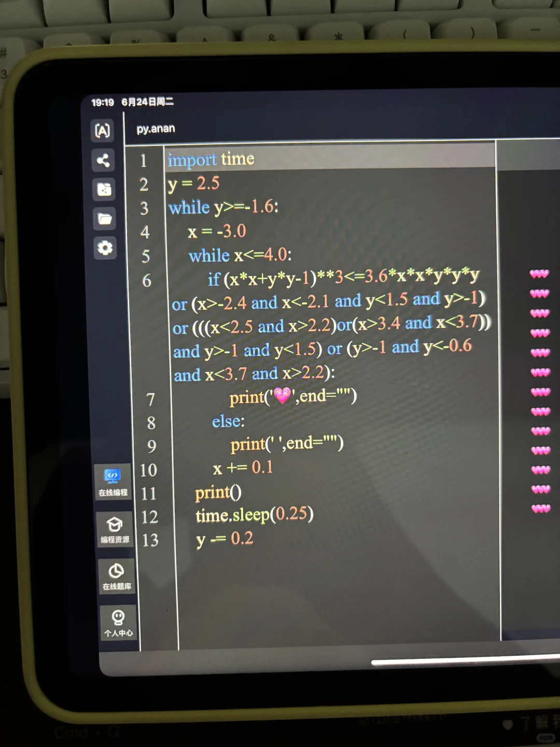Open the 个人中心 personal center tab
The height and width of the screenshot is (747, 560).
click(118, 622)
